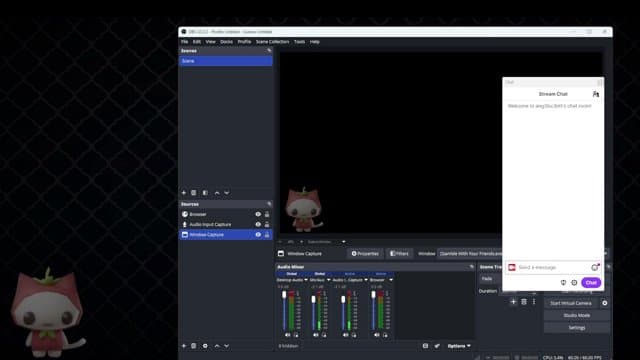Open the Audio Mixer Options dropdown

coord(459,346)
